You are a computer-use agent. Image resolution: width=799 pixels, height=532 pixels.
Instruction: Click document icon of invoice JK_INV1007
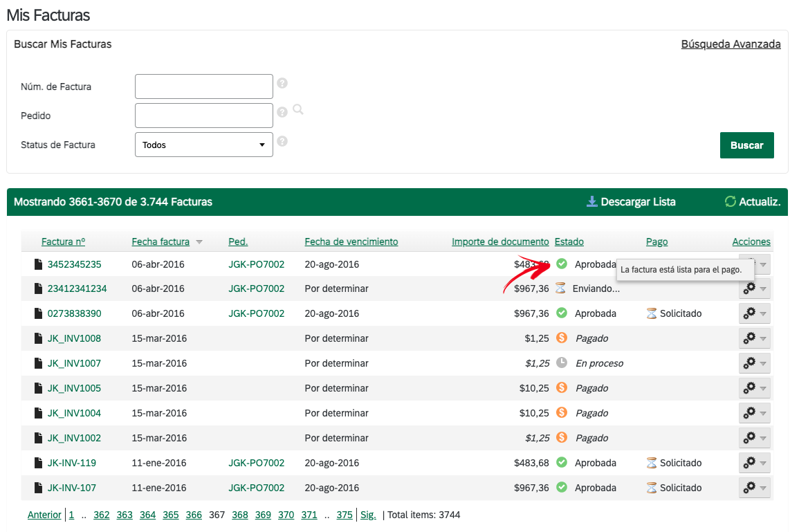coord(38,363)
